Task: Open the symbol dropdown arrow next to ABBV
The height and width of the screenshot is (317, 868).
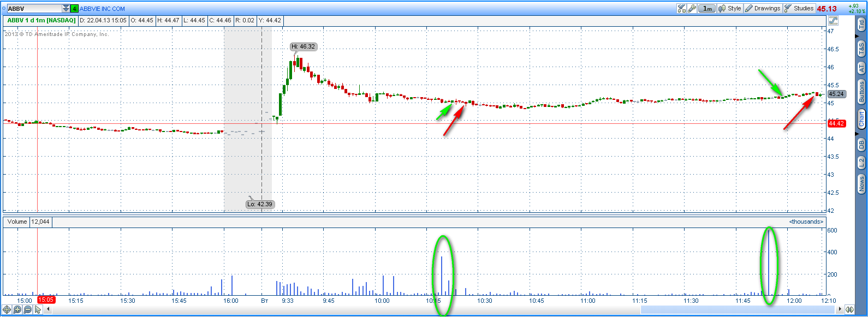Action: pyautogui.click(x=66, y=9)
